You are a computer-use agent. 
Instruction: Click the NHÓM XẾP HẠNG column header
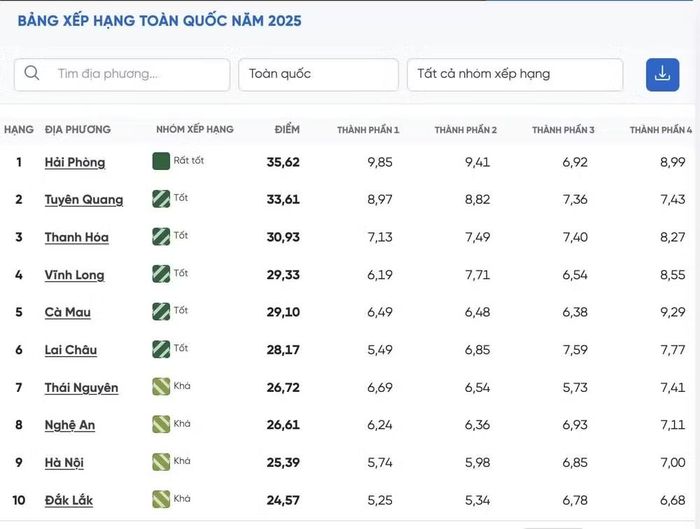point(195,129)
